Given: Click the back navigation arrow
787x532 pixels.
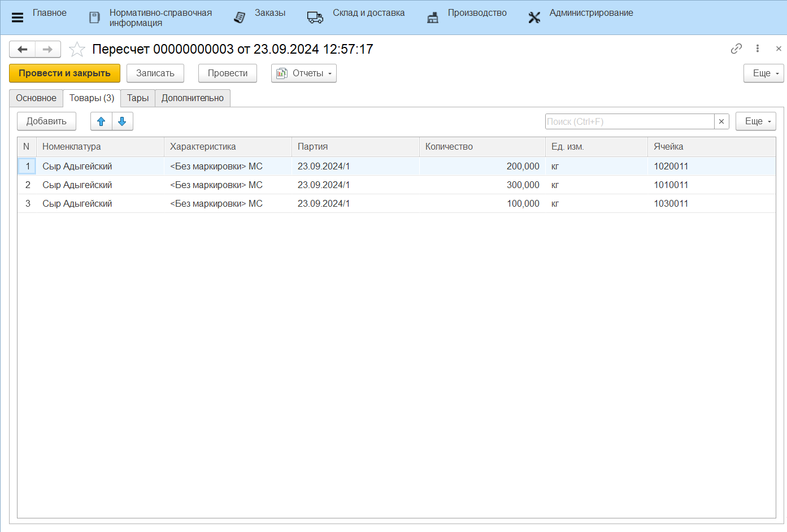Looking at the screenshot, I should tap(23, 50).
